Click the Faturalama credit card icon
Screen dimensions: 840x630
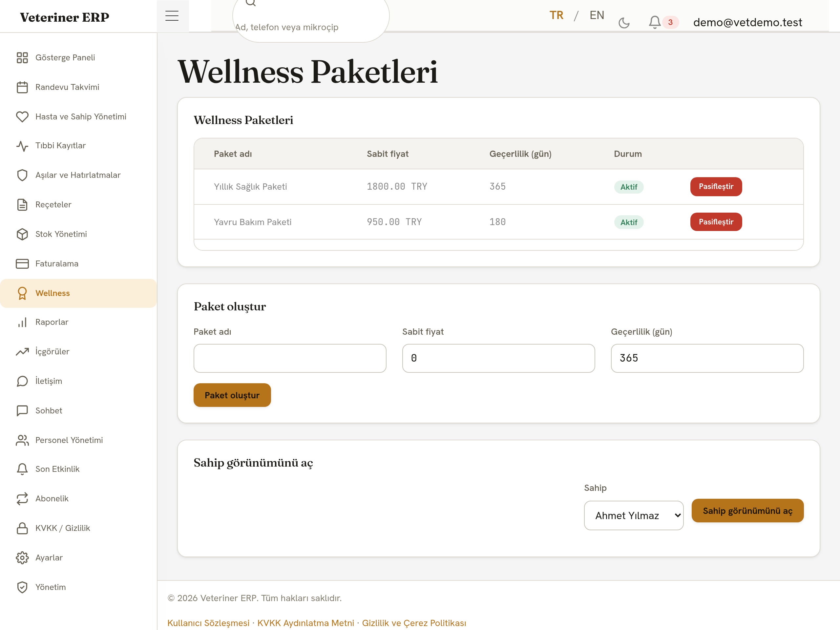tap(22, 263)
